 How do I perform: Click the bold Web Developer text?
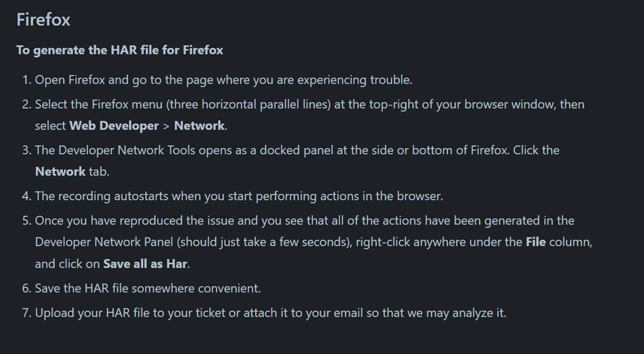[x=114, y=125]
